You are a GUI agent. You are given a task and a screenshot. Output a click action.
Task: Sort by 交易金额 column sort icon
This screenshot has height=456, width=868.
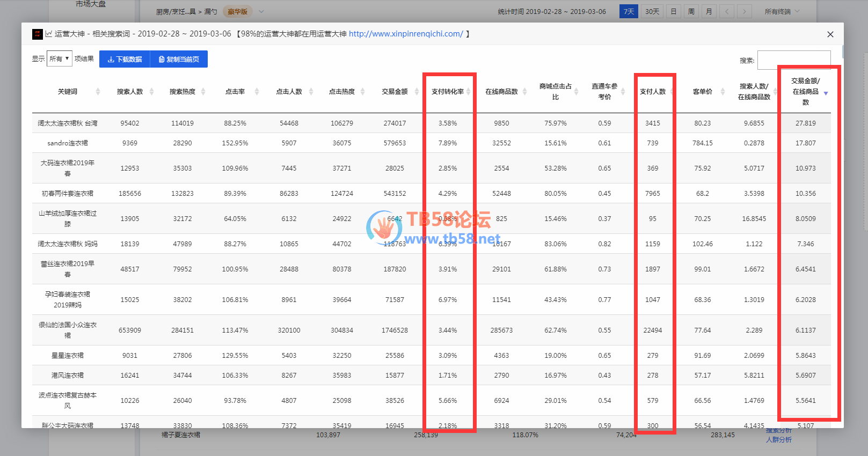click(416, 92)
